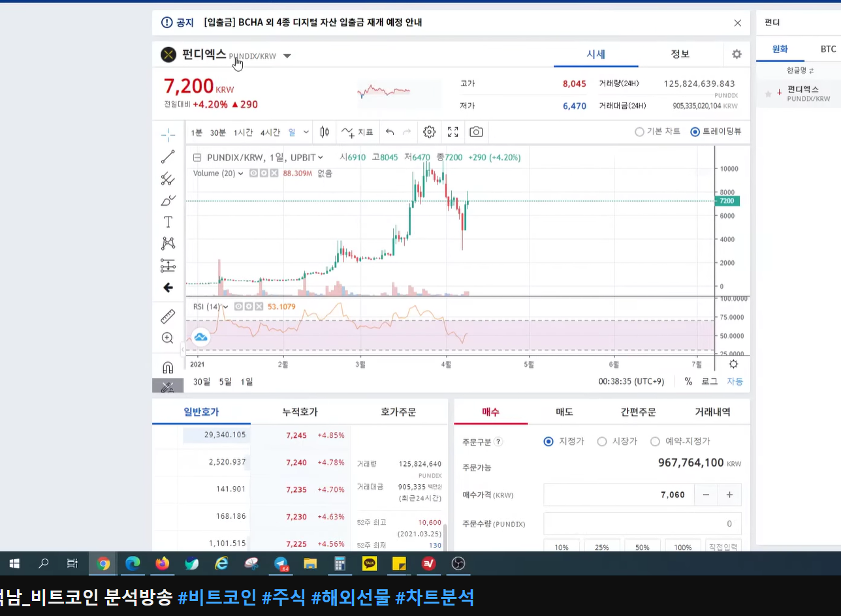The image size is (841, 616).
Task: Set chart interval to 4시간
Action: (x=270, y=132)
